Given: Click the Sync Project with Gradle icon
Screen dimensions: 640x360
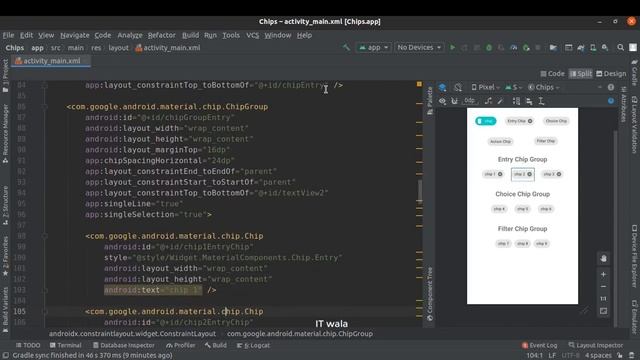Looking at the screenshot, I should point(581,48).
